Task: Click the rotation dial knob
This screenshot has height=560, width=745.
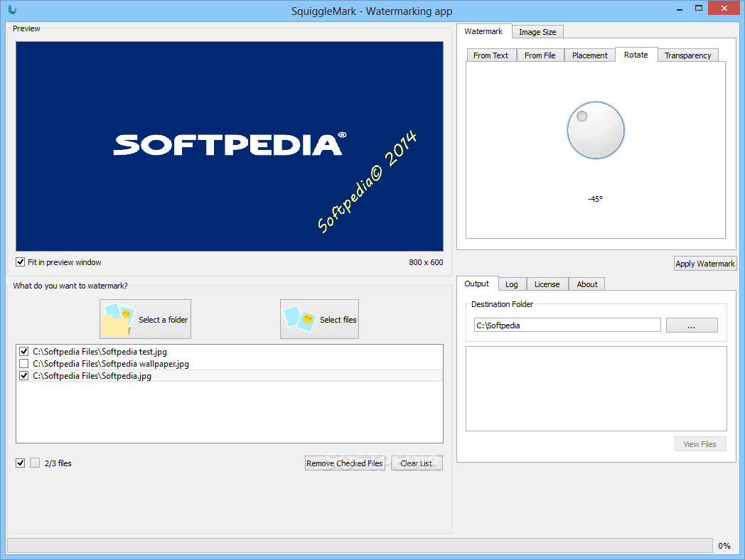Action: tap(595, 130)
